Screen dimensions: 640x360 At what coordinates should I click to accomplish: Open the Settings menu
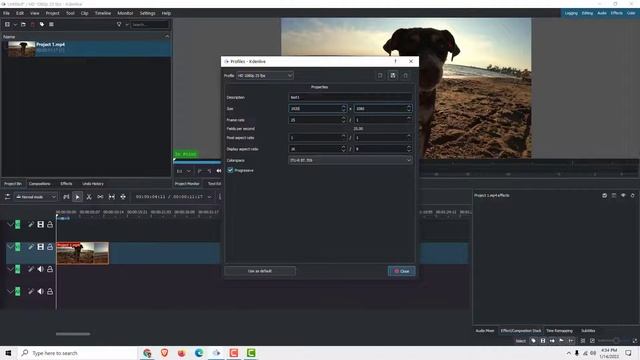pyautogui.click(x=147, y=13)
